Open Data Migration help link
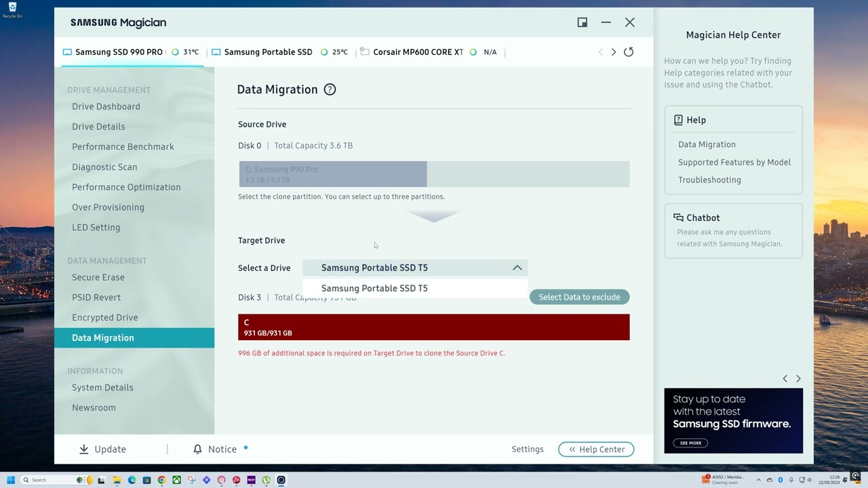Screen dimensions: 868x488 pos(707,144)
